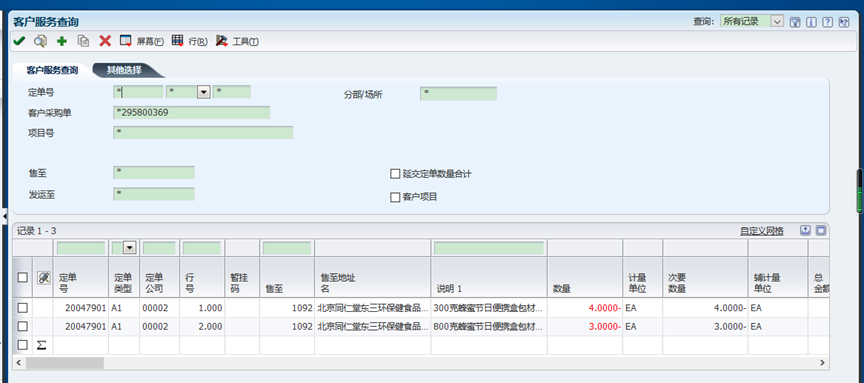The height and width of the screenshot is (383, 864).
Task: Click the 定单号 filter cell in grid
Action: pos(81,249)
